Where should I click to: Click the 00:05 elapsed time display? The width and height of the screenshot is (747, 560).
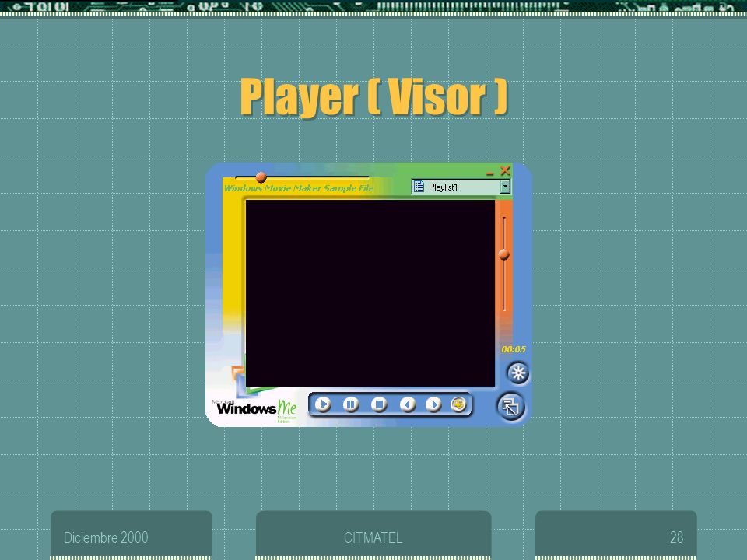pyautogui.click(x=513, y=349)
